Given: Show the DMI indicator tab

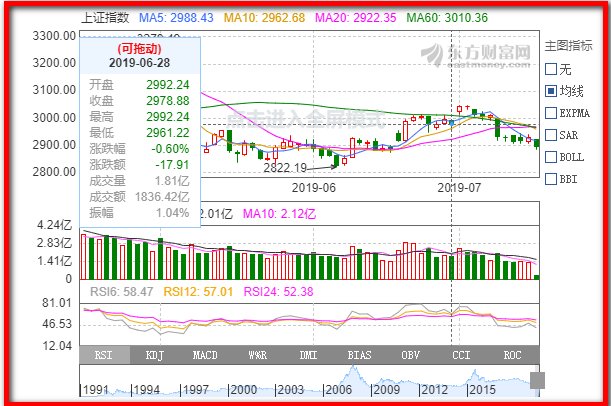Looking at the screenshot, I should pos(307,355).
